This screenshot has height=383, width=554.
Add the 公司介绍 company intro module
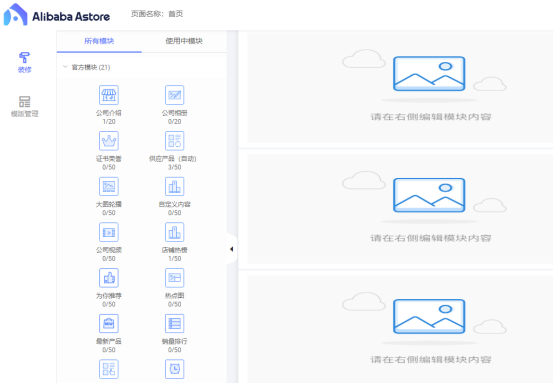click(x=109, y=95)
